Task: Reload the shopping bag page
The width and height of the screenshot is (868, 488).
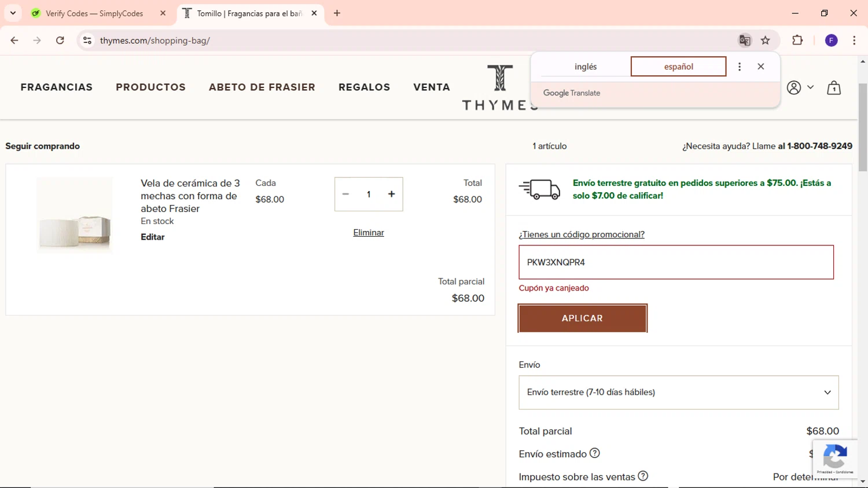Action: pyautogui.click(x=60, y=41)
